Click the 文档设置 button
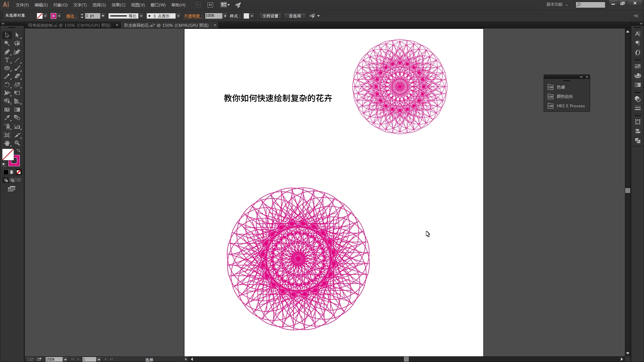 point(270,16)
